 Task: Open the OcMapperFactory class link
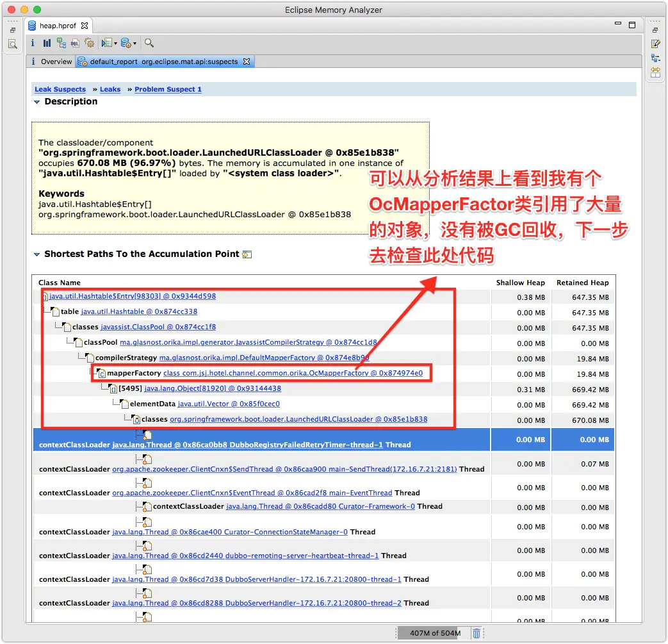[293, 373]
